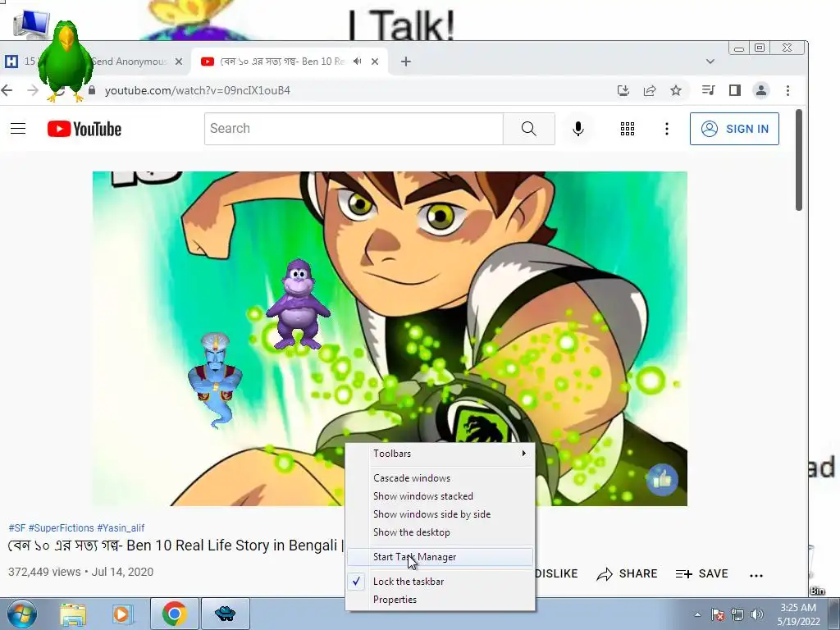Open the Chrome profile avatar icon
Viewport: 840px width, 630px height.
pos(761,90)
